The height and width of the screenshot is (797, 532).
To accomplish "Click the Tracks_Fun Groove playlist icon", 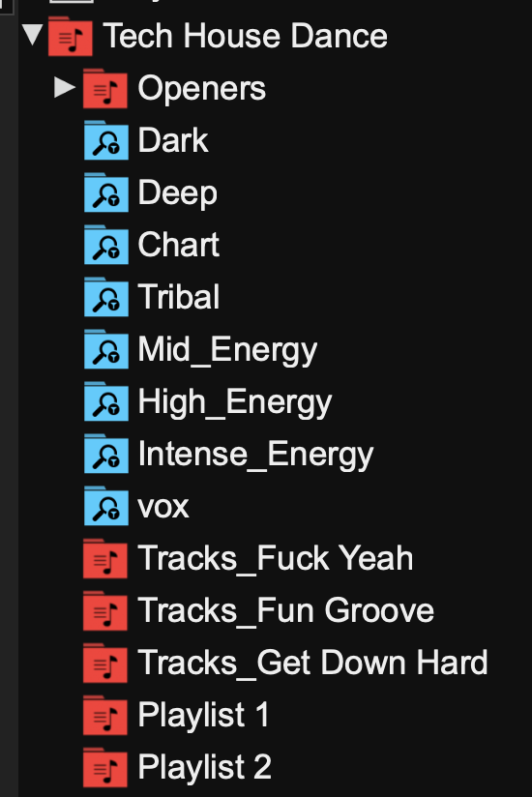I will [105, 611].
